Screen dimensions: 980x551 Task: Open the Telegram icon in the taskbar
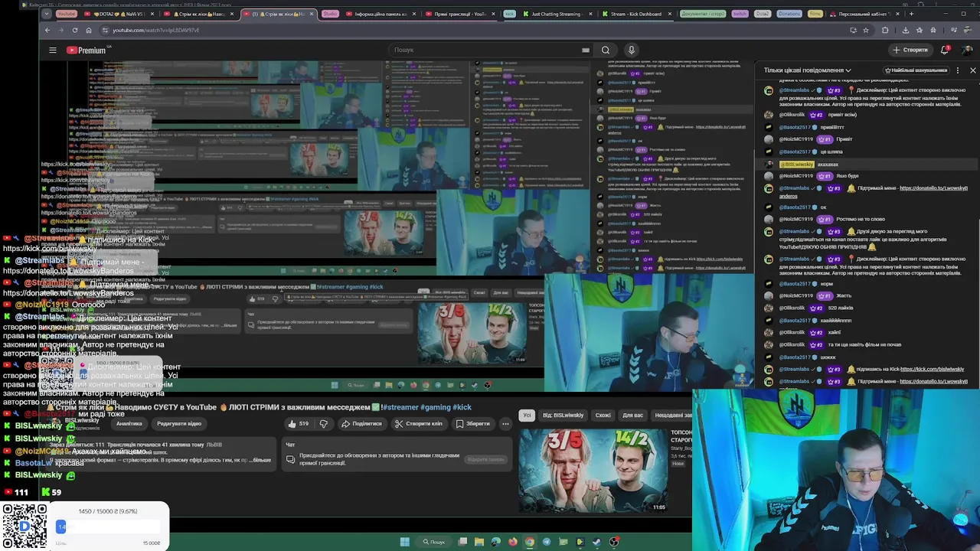[546, 542]
